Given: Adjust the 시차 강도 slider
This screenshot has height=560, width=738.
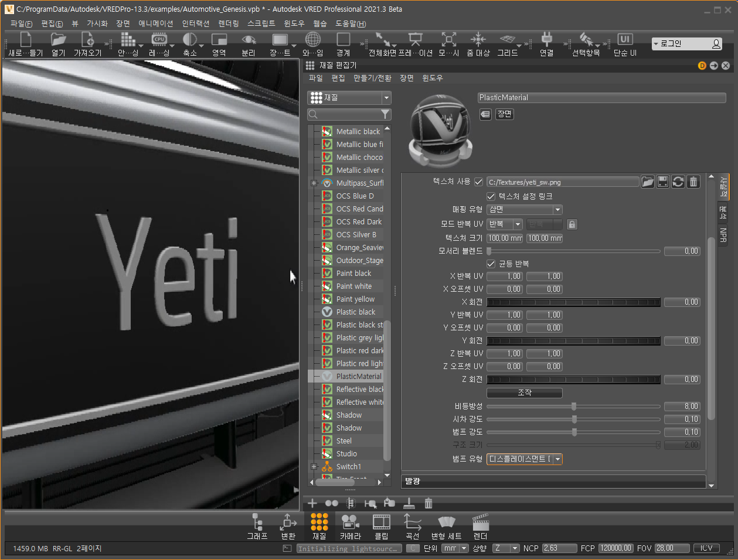Looking at the screenshot, I should (574, 419).
